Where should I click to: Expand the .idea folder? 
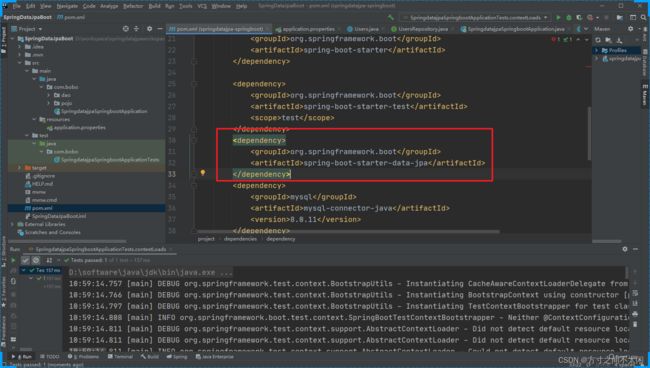pos(19,47)
